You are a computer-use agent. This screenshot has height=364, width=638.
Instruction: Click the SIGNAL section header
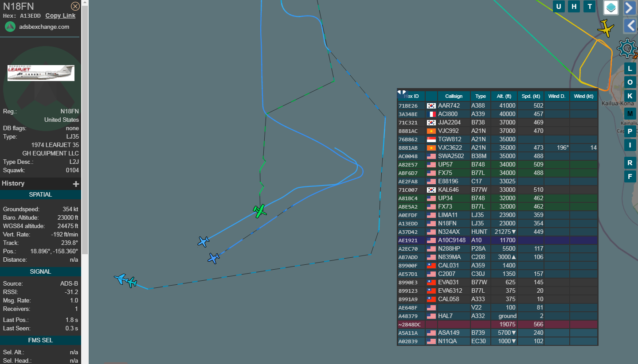click(40, 272)
